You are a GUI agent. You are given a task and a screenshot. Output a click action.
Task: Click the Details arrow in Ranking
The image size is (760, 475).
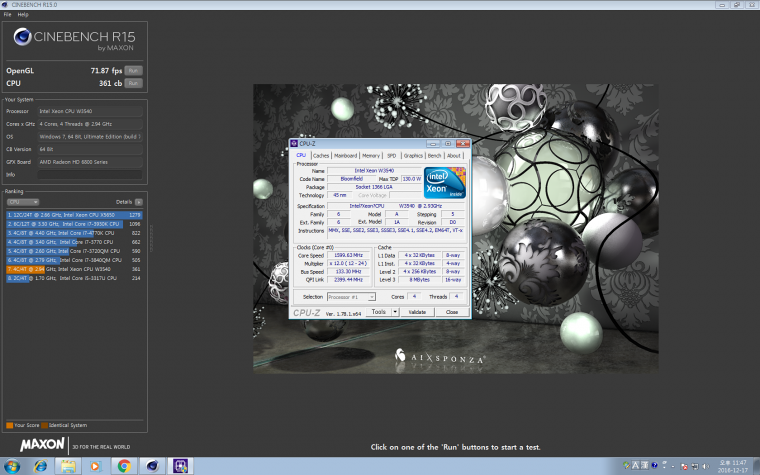(139, 202)
